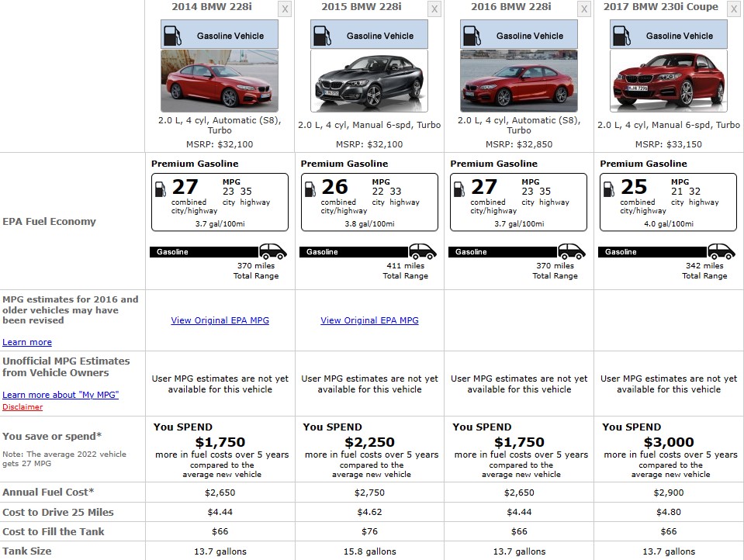Click the 342 miles Total Range value
The height and width of the screenshot is (560, 744).
click(704, 266)
